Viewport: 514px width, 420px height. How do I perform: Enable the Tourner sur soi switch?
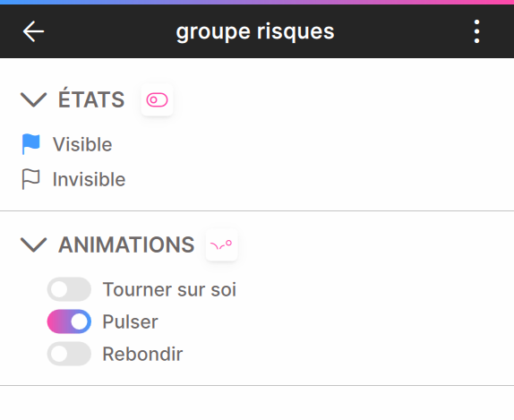[x=69, y=289]
